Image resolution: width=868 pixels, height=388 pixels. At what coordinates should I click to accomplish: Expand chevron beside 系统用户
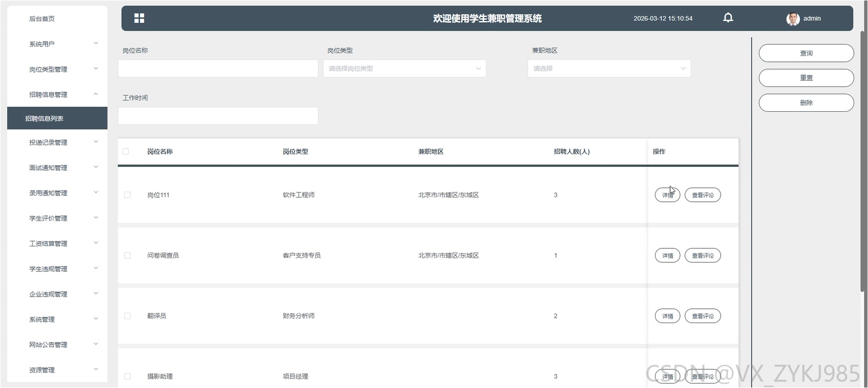(95, 44)
